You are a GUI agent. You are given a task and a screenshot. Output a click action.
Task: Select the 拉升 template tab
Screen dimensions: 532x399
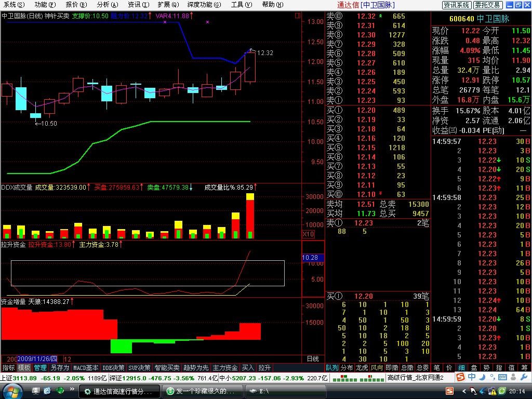tap(264, 368)
